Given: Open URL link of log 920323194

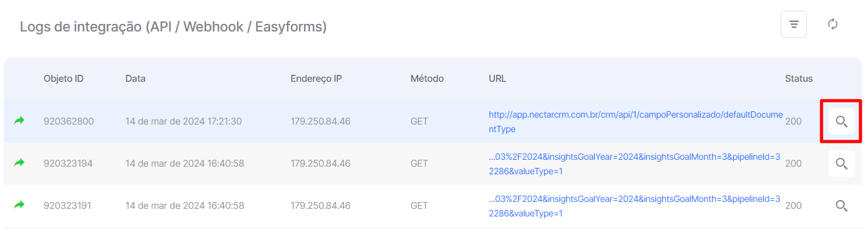Looking at the screenshot, I should [x=634, y=164].
